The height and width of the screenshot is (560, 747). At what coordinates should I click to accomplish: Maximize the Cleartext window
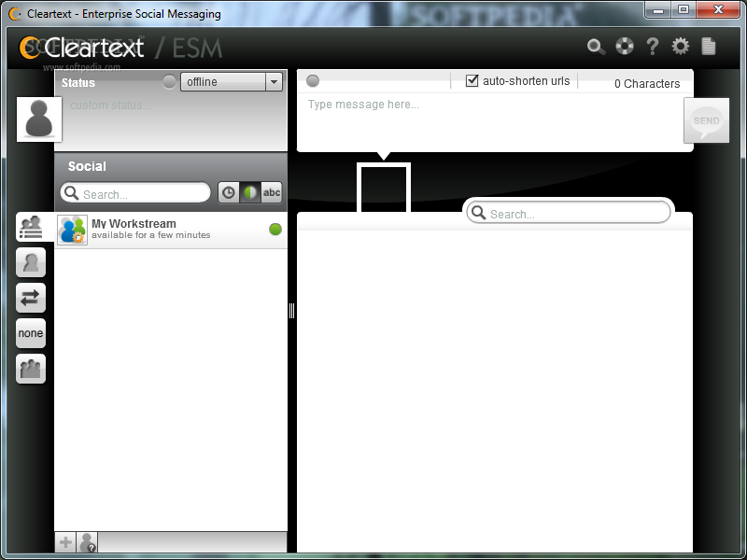tap(684, 10)
